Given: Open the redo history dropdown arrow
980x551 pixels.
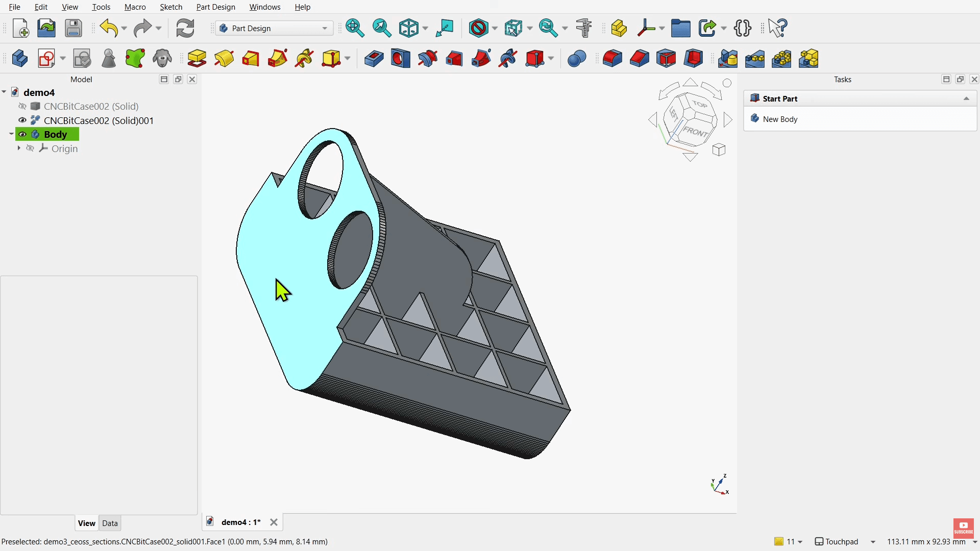Looking at the screenshot, I should 159,28.
